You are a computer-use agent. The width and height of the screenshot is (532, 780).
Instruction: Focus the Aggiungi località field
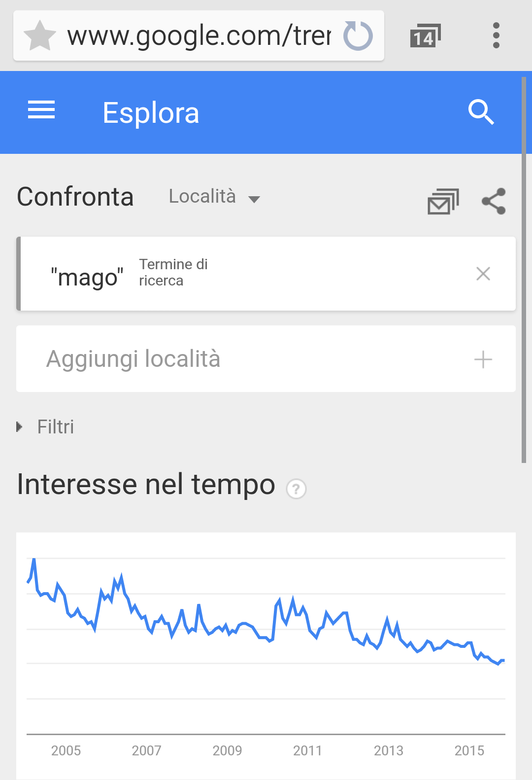266,359
